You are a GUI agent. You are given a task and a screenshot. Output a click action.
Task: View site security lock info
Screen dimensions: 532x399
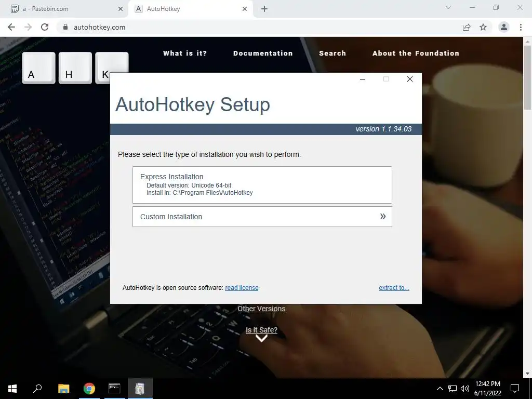(x=65, y=27)
